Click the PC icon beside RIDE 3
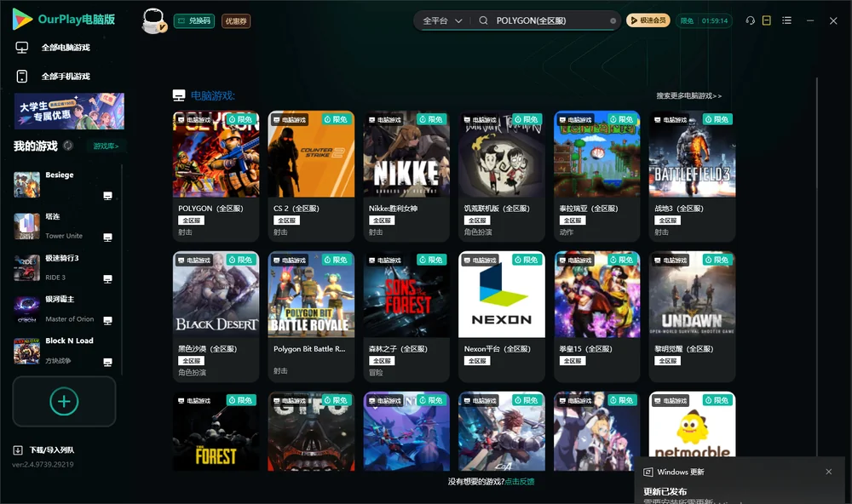852x504 pixels. click(107, 278)
